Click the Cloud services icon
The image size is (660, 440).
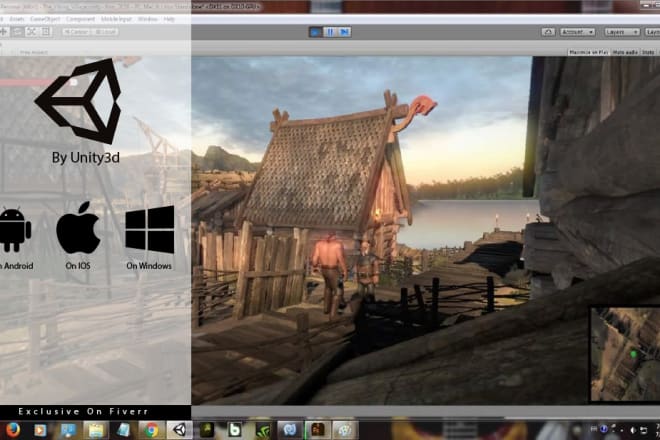coord(548,32)
